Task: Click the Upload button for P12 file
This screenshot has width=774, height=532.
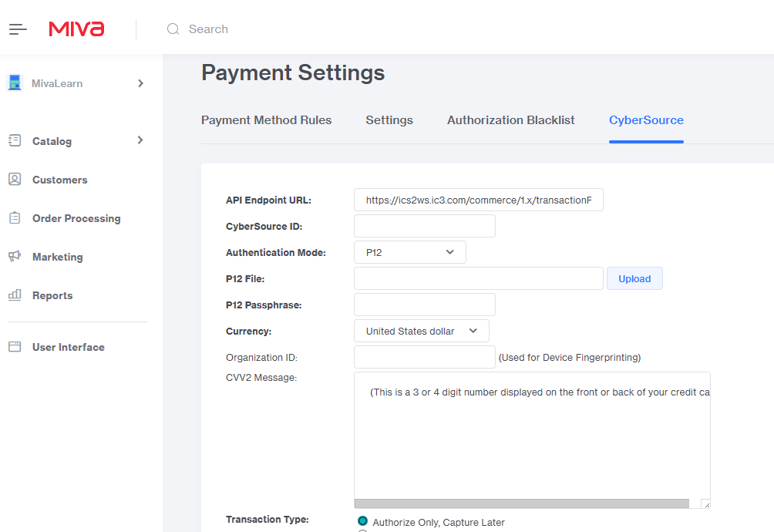Action: point(634,279)
